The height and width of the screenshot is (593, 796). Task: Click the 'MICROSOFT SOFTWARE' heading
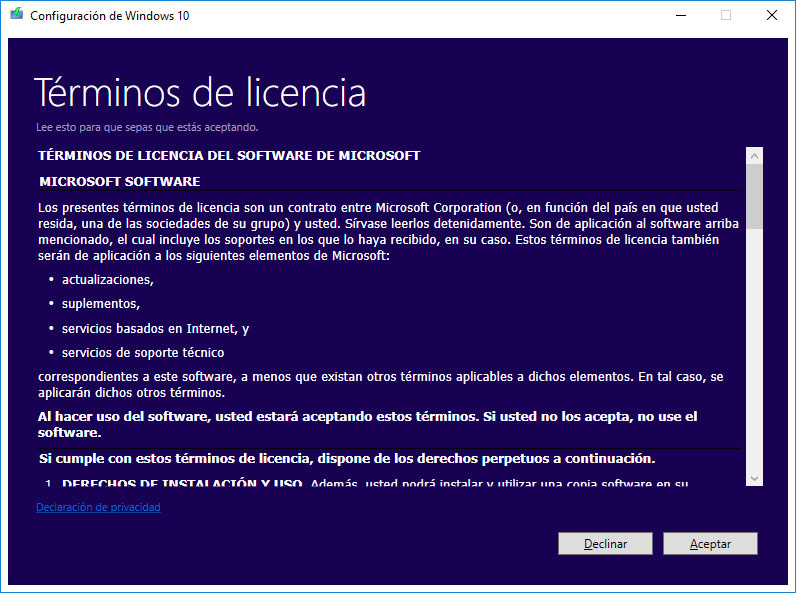point(120,181)
